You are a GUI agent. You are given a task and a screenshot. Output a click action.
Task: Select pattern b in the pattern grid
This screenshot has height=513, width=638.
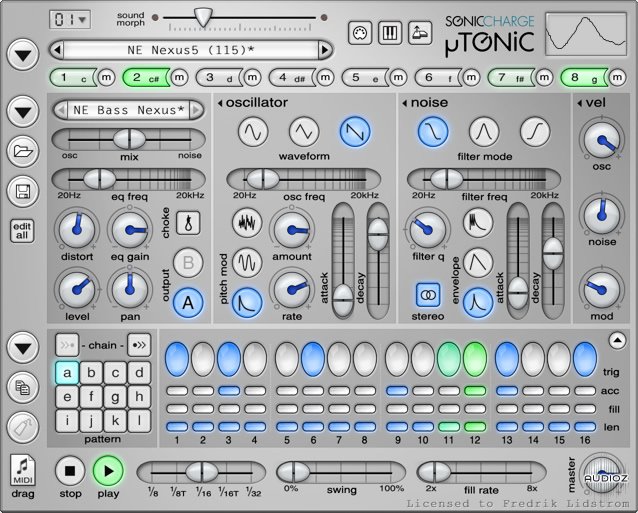coord(90,373)
